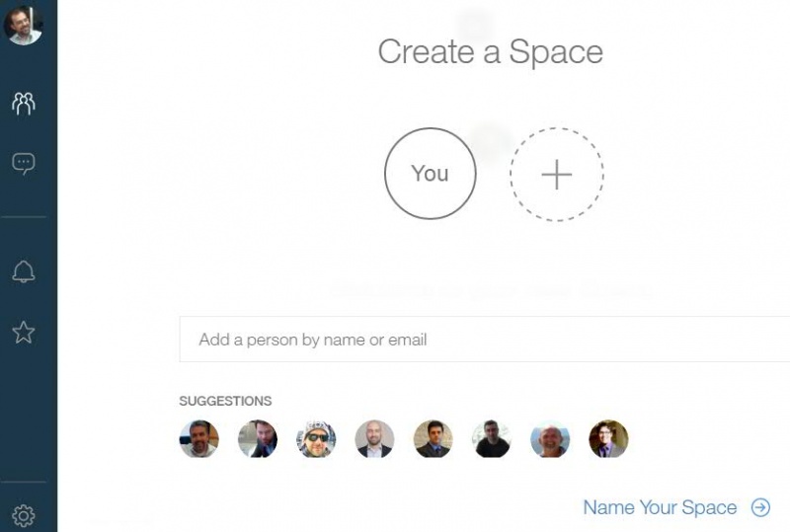Add the fifth suggested person in dark suit
This screenshot has width=790, height=532.
click(x=433, y=439)
